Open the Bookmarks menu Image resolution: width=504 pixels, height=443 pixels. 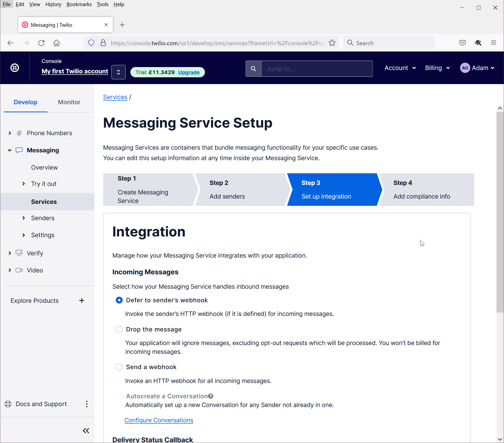click(79, 4)
